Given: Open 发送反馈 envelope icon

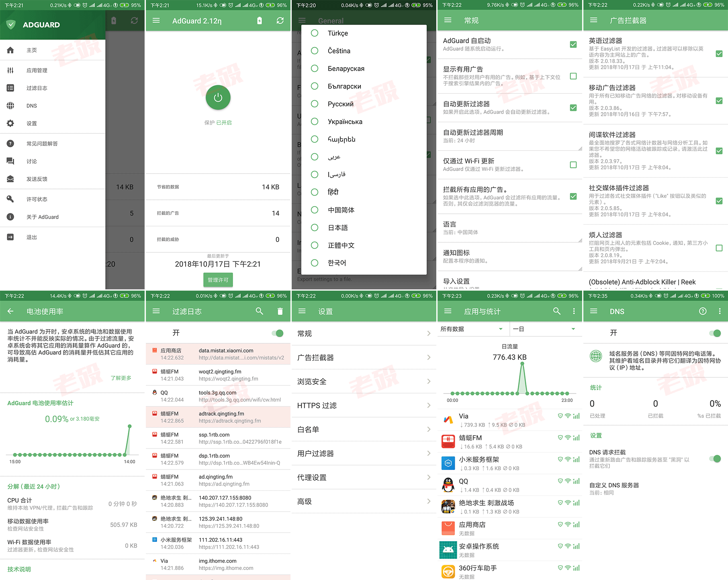Looking at the screenshot, I should click(x=10, y=179).
